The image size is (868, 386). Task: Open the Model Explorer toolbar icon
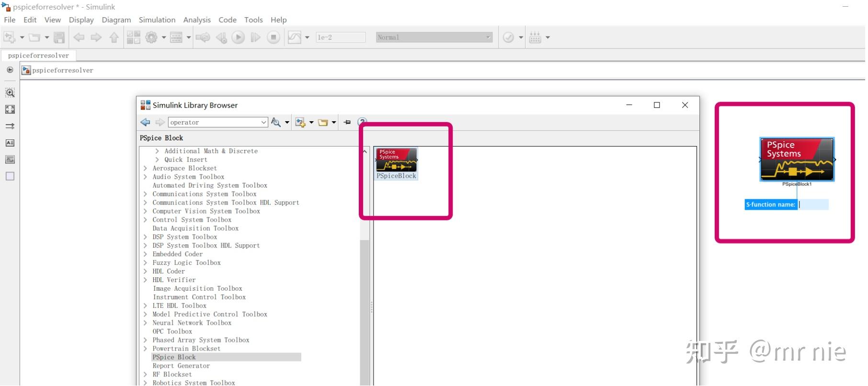[176, 37]
